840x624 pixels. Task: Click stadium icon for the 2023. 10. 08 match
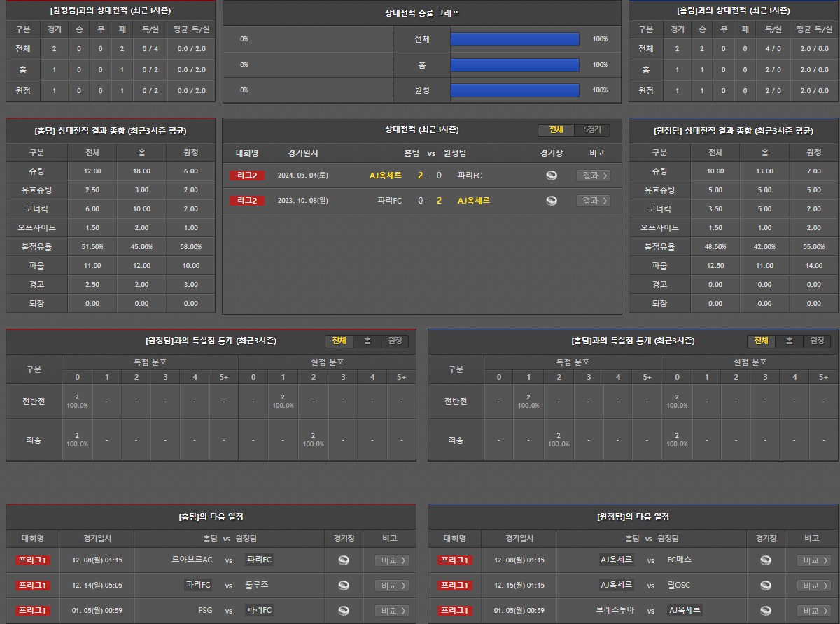[x=552, y=201]
